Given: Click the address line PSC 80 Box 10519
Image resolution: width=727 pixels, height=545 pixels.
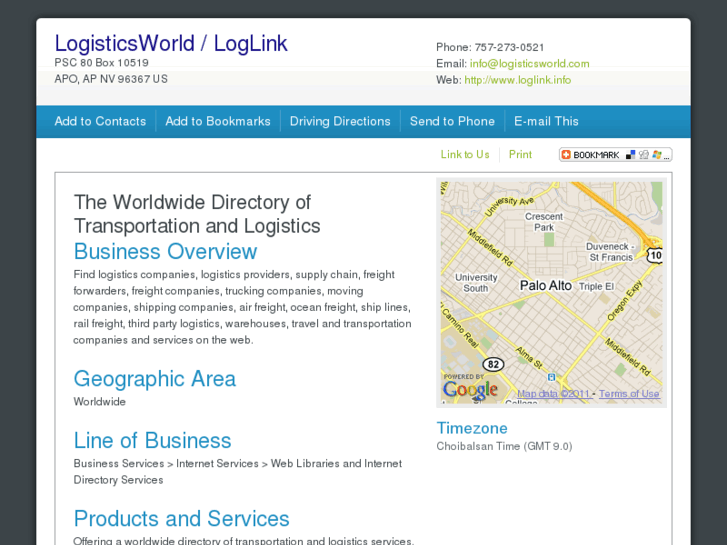Looking at the screenshot, I should pyautogui.click(x=102, y=63).
